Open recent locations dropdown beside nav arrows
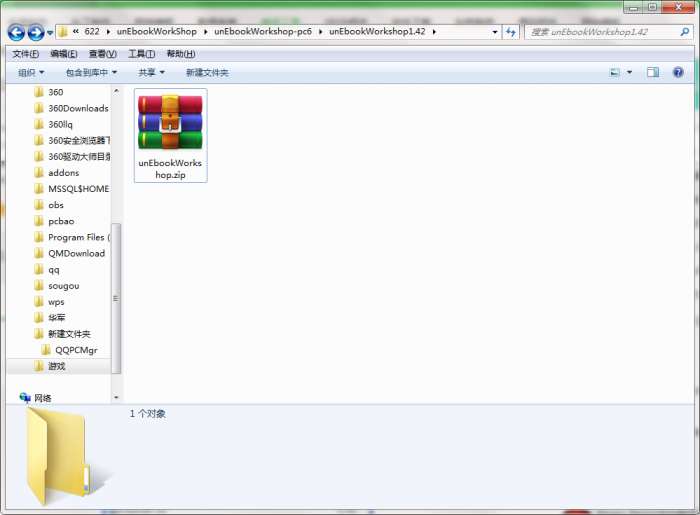 point(50,33)
